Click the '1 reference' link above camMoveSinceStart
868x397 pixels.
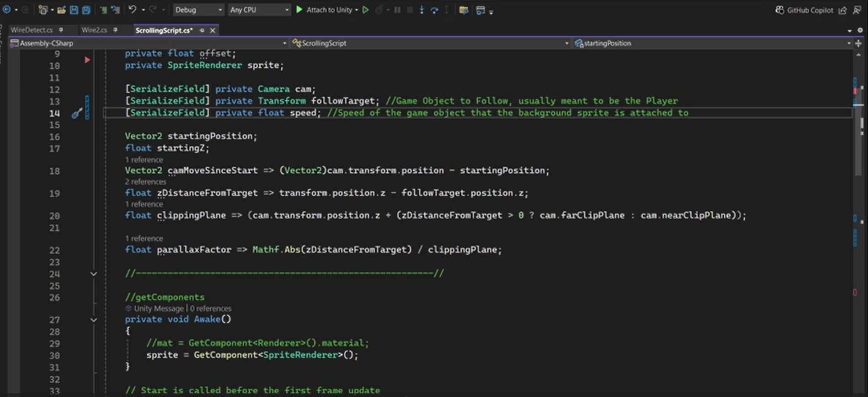[144, 160]
